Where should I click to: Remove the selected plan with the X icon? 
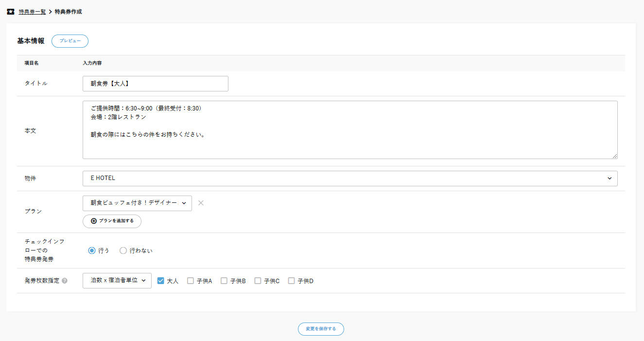click(201, 203)
